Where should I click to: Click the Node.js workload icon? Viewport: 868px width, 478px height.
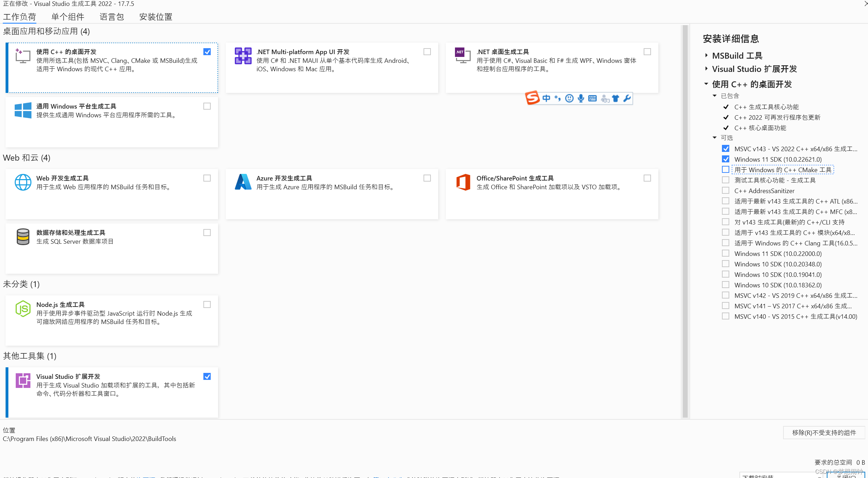point(23,309)
